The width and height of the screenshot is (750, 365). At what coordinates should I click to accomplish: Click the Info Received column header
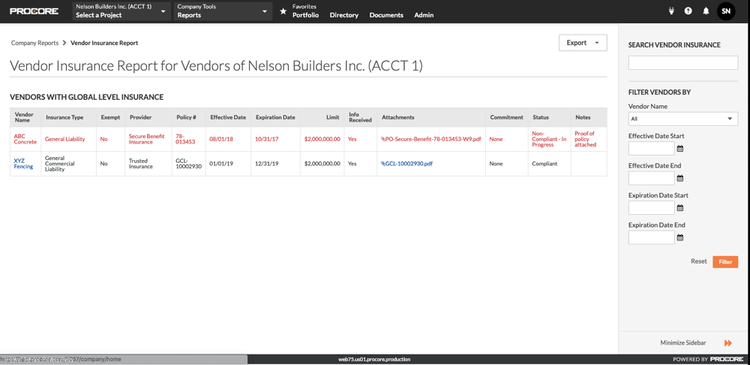click(x=360, y=117)
